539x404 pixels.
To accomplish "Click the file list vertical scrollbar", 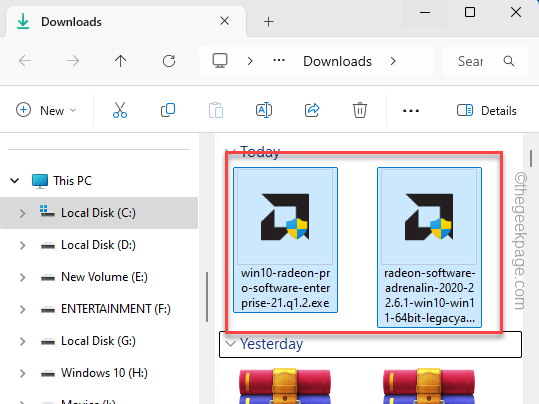I will point(531,158).
